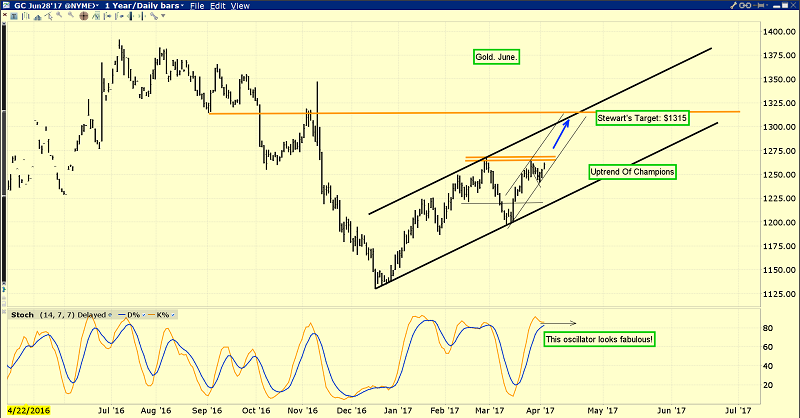Screen dimensions: 800x418
Task: Select the bar chart type icon
Action: pyautogui.click(x=26, y=16)
